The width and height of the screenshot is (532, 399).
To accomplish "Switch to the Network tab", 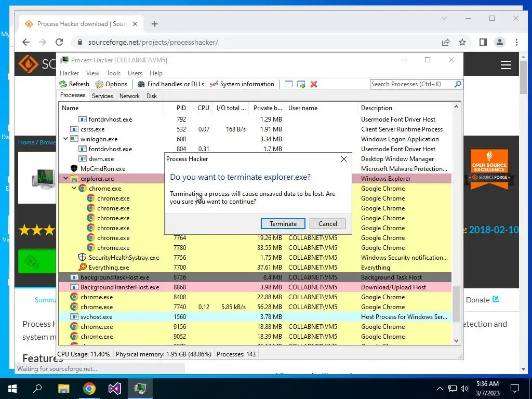I will 129,96.
